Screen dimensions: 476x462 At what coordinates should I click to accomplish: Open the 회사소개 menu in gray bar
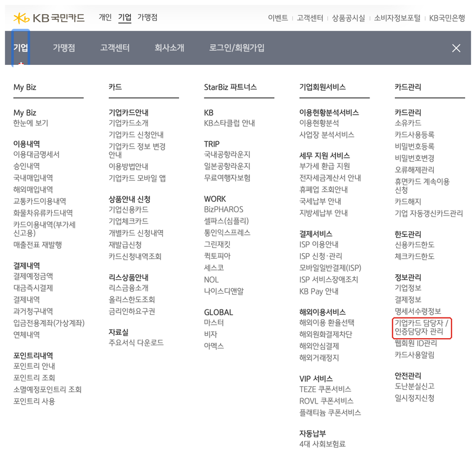point(169,48)
